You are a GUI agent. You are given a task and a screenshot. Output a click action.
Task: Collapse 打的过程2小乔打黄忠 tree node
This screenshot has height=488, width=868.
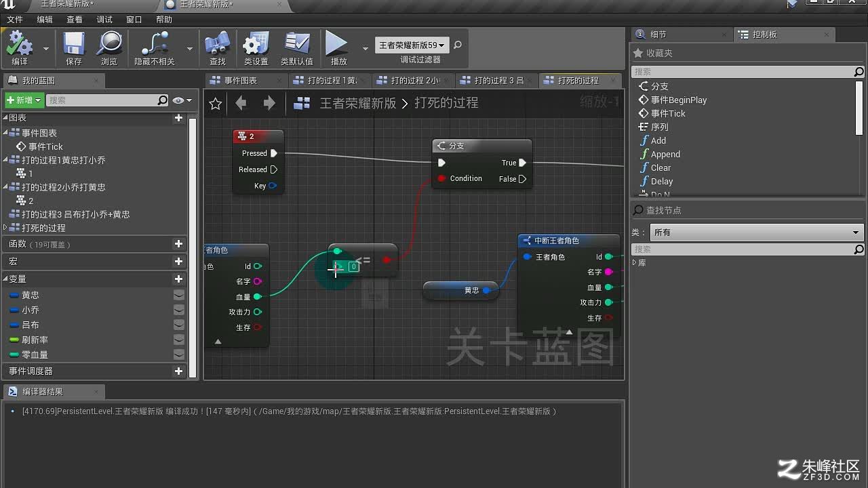tap(6, 187)
